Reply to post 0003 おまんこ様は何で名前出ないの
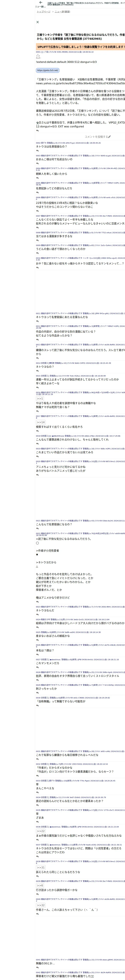 coord(37,164)
